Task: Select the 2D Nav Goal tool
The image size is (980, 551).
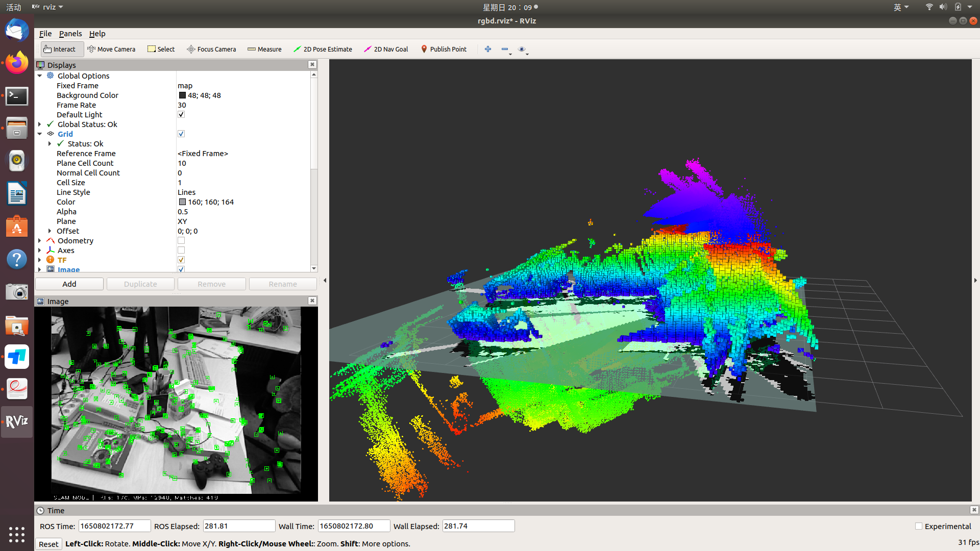Action: [386, 49]
